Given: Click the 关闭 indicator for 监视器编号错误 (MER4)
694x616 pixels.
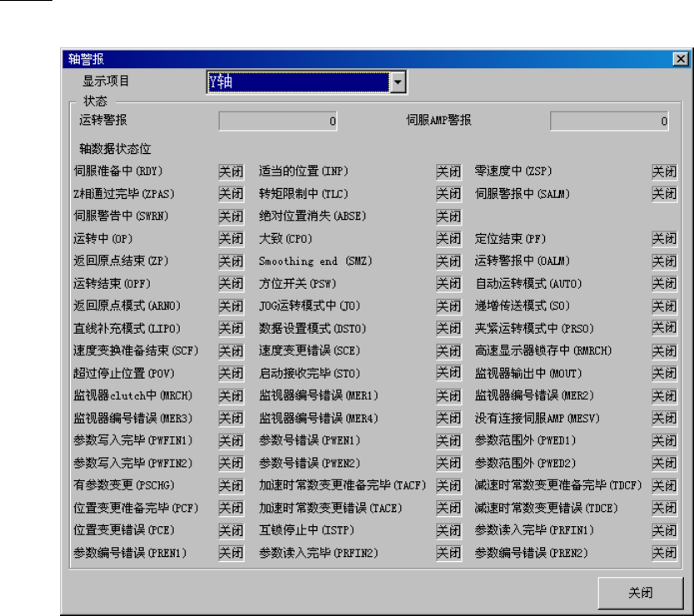Looking at the screenshot, I should (x=449, y=419).
